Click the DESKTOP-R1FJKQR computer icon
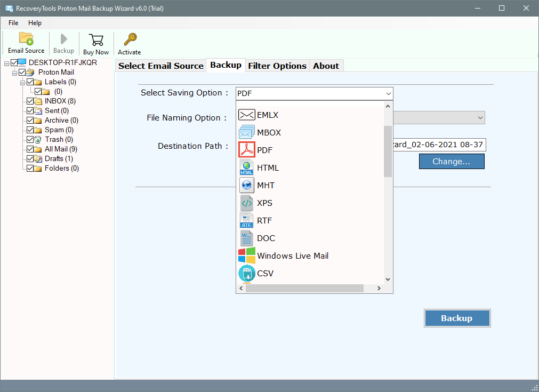 tap(22, 62)
